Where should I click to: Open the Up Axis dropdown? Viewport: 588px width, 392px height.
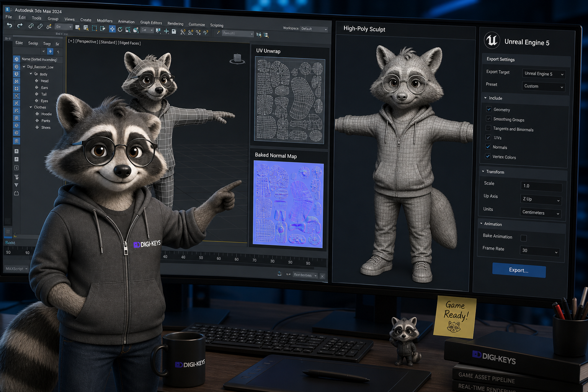coord(541,199)
